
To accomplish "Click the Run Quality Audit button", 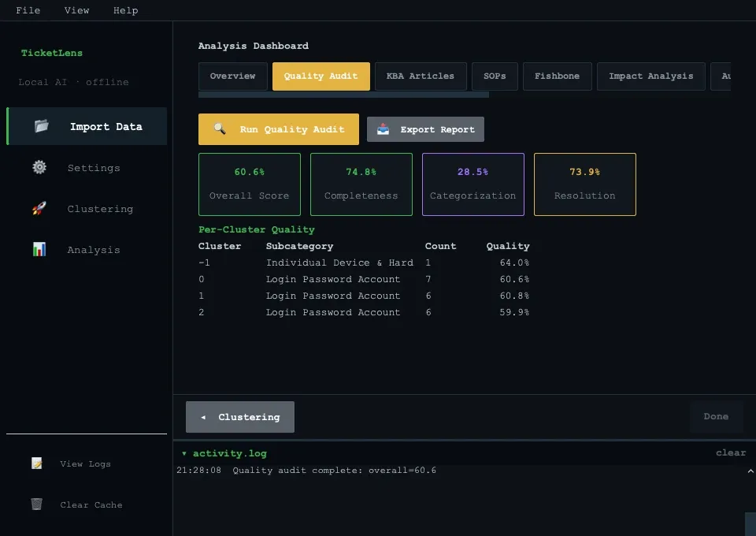I will [x=279, y=129].
